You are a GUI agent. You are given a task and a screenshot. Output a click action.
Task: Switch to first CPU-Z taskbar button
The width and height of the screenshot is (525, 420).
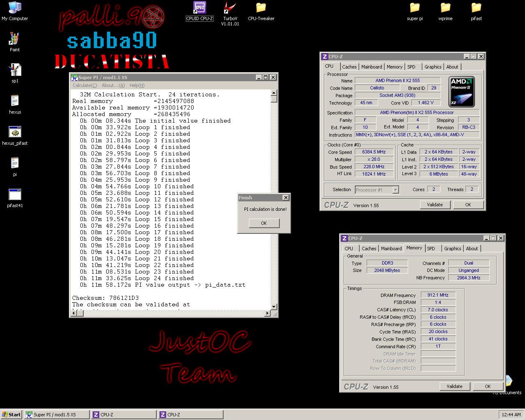(x=124, y=415)
